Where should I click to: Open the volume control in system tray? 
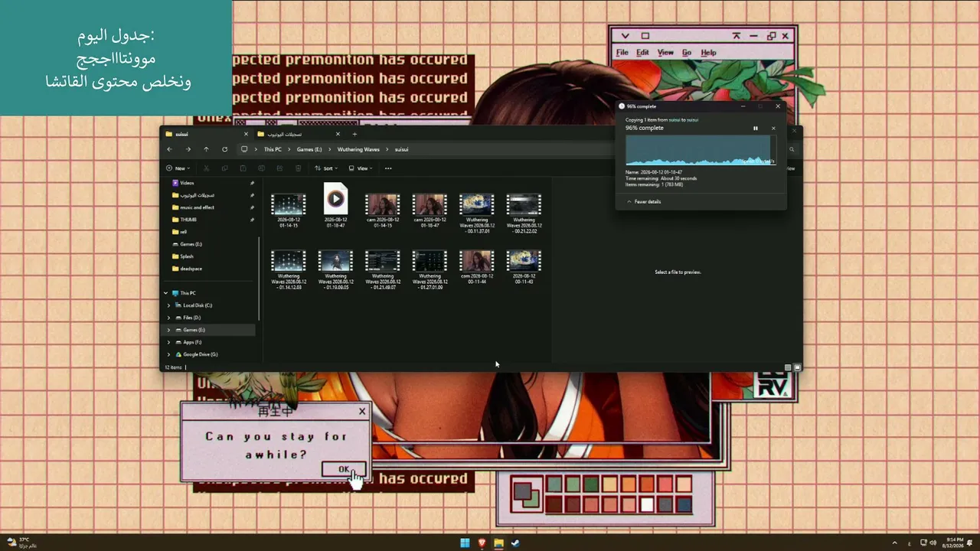934,543
